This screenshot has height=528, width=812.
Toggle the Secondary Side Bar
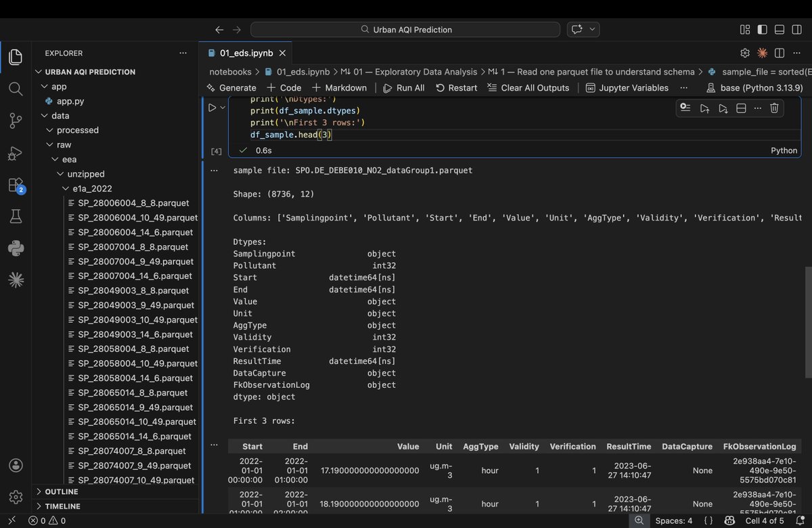point(796,30)
